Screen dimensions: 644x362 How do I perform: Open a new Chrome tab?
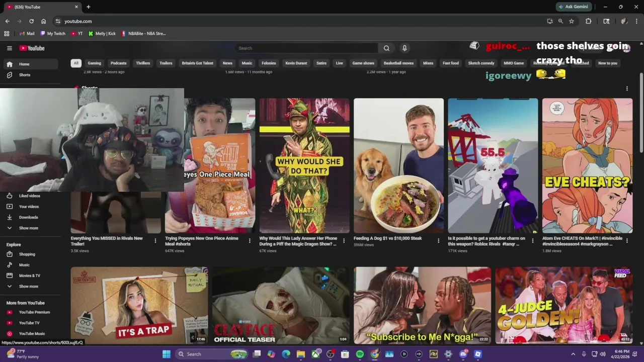point(89,7)
